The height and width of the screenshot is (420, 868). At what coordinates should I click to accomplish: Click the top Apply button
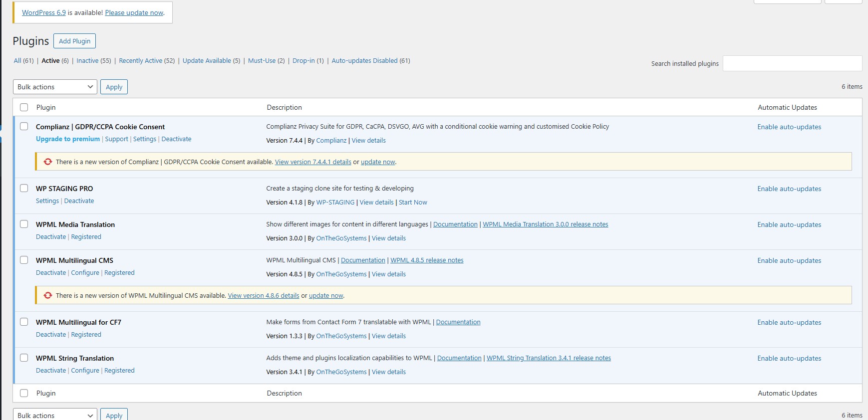pos(114,87)
